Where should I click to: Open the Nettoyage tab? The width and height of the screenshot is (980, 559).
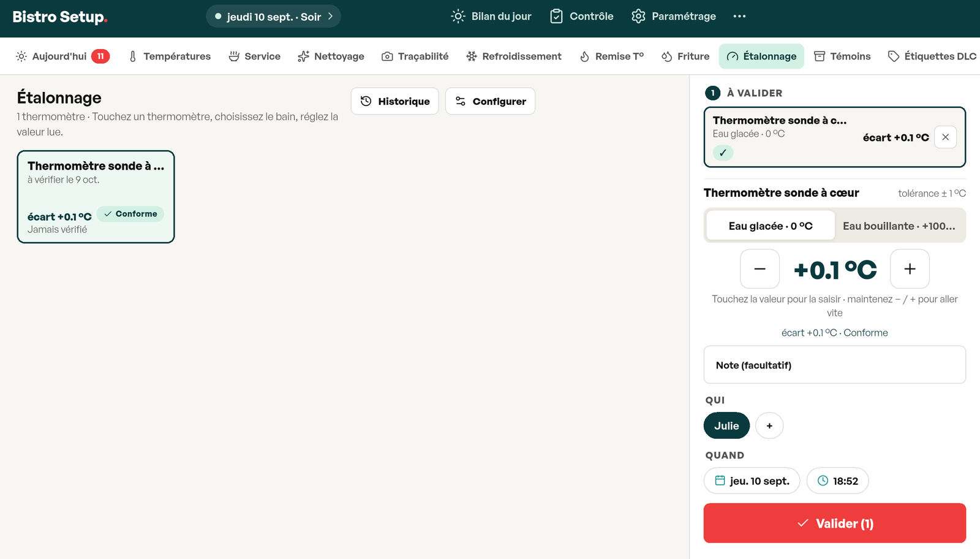click(331, 56)
